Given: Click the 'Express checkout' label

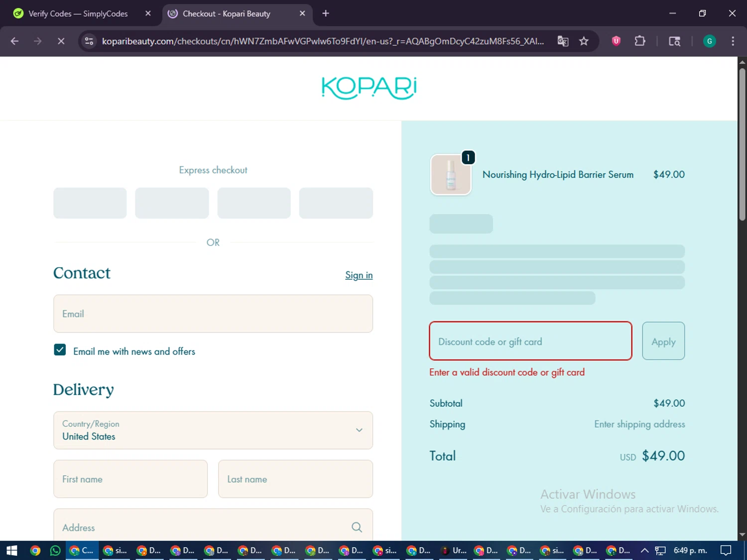Looking at the screenshot, I should [213, 170].
